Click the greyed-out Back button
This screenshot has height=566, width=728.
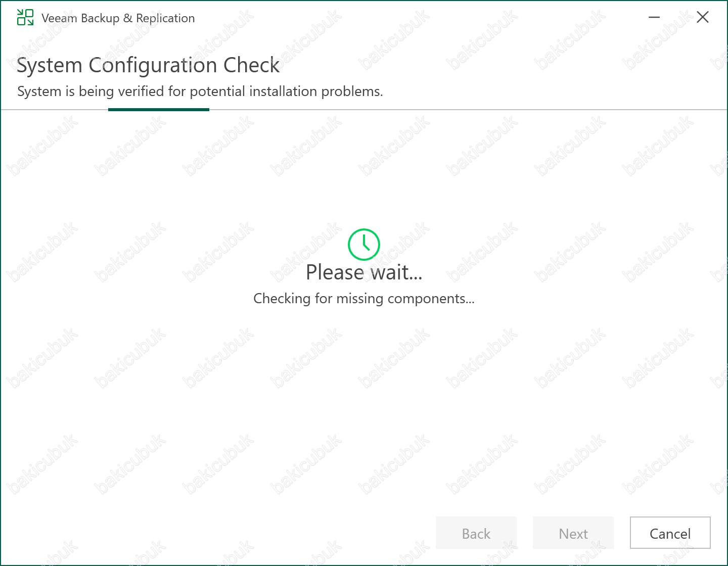click(476, 533)
